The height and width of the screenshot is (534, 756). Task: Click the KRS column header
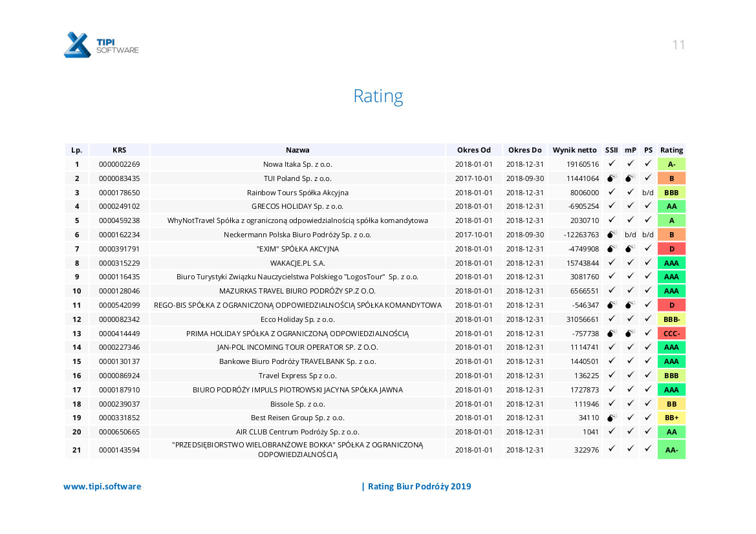pos(119,150)
